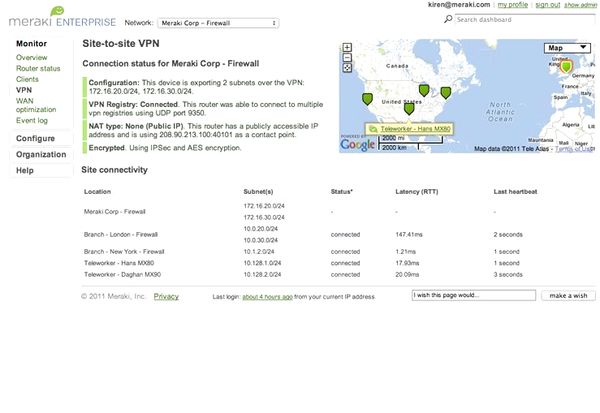The height and width of the screenshot is (413, 600).
Task: Open Router status page
Action: pyautogui.click(x=38, y=68)
